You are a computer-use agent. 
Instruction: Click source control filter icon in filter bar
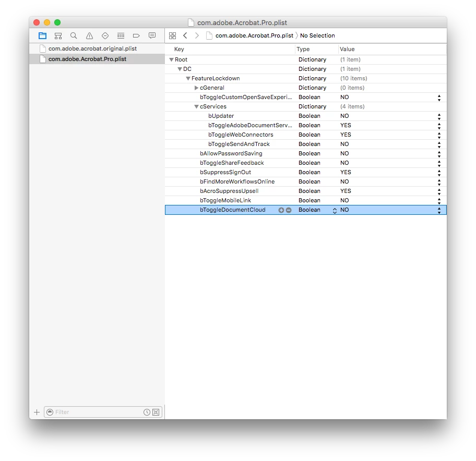pos(156,412)
